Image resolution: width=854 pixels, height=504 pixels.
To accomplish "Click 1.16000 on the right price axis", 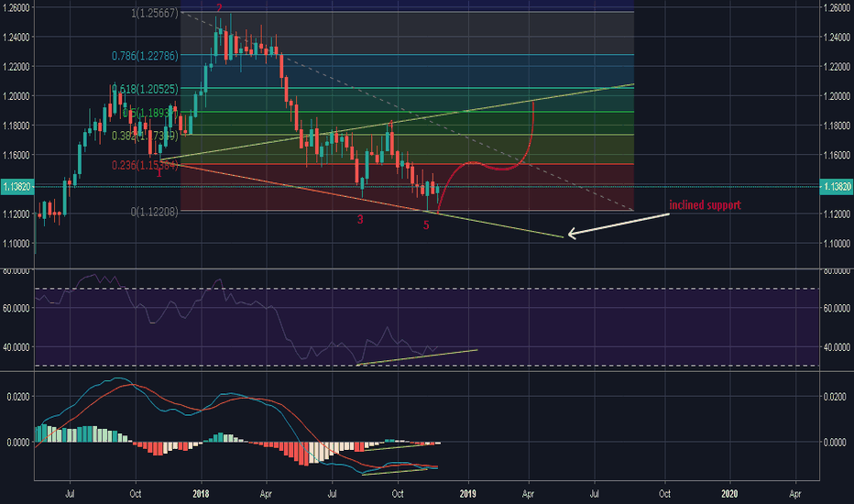I will click(836, 155).
